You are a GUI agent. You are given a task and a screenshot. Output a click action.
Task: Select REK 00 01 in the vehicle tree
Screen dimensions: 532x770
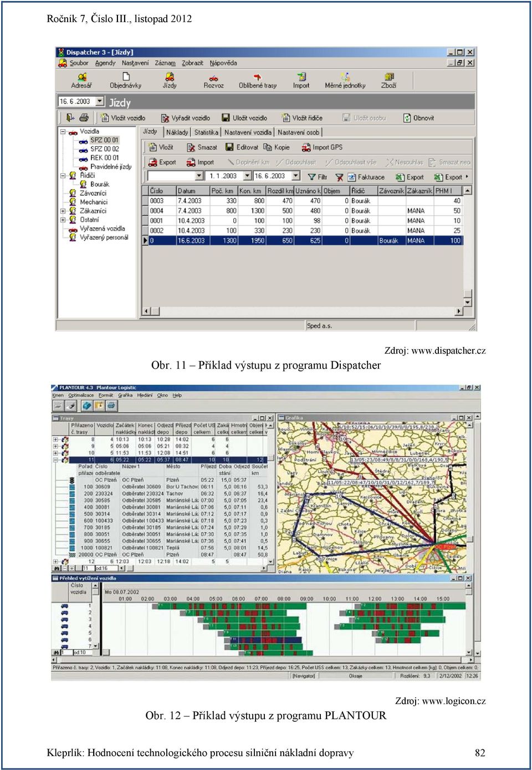(x=105, y=158)
